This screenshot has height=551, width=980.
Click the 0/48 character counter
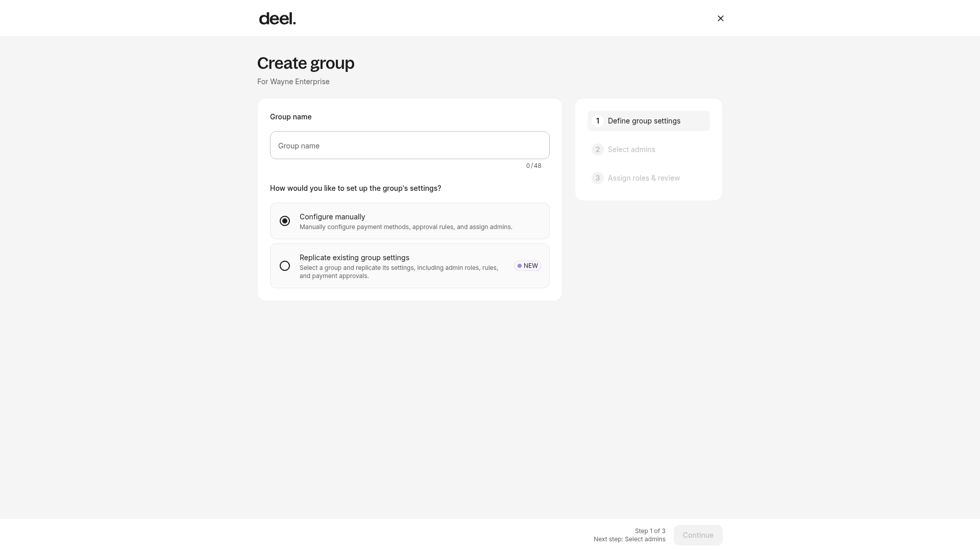533,166
